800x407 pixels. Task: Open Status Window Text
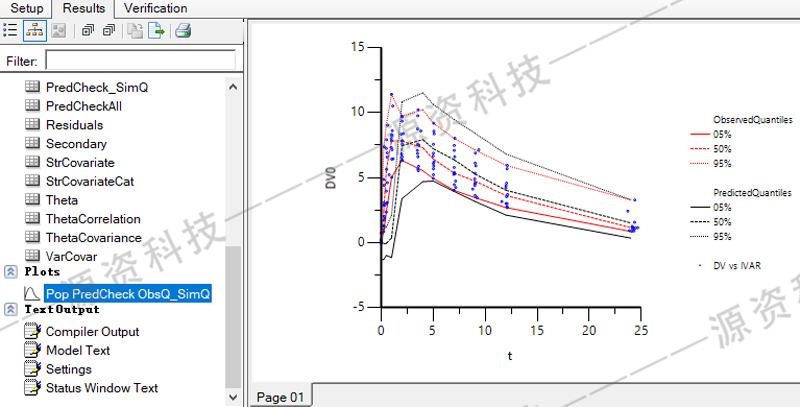(102, 388)
